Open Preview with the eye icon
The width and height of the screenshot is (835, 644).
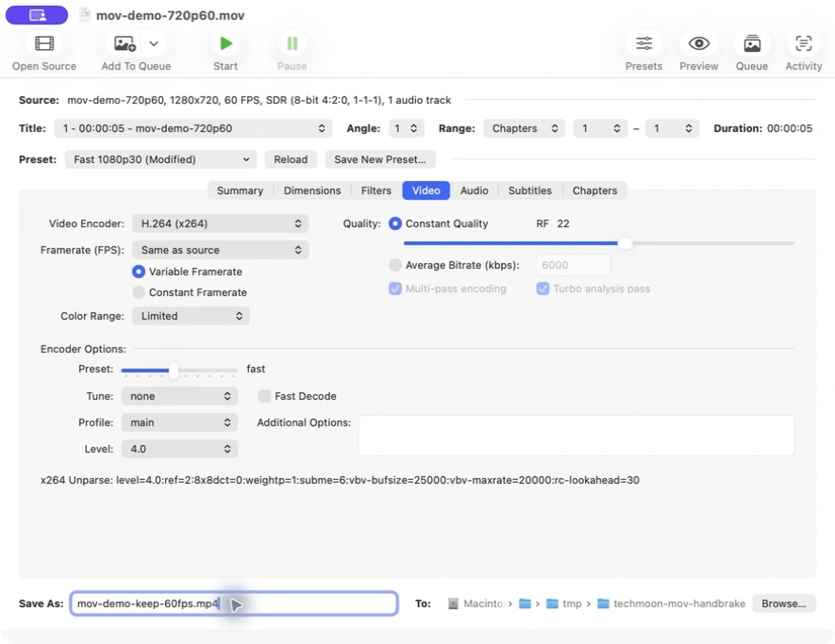coord(699,43)
